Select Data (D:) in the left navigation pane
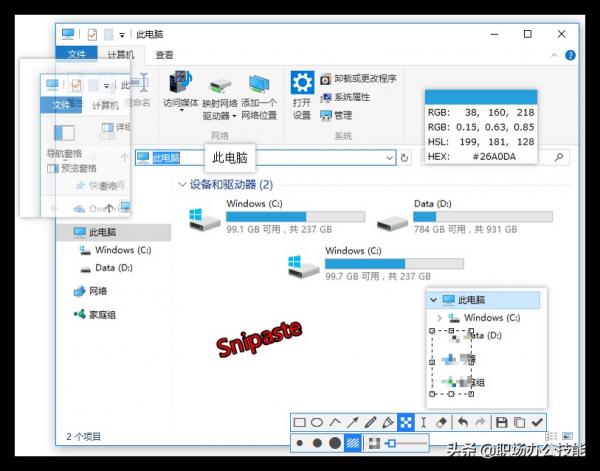This screenshot has width=600, height=471. 107,267
